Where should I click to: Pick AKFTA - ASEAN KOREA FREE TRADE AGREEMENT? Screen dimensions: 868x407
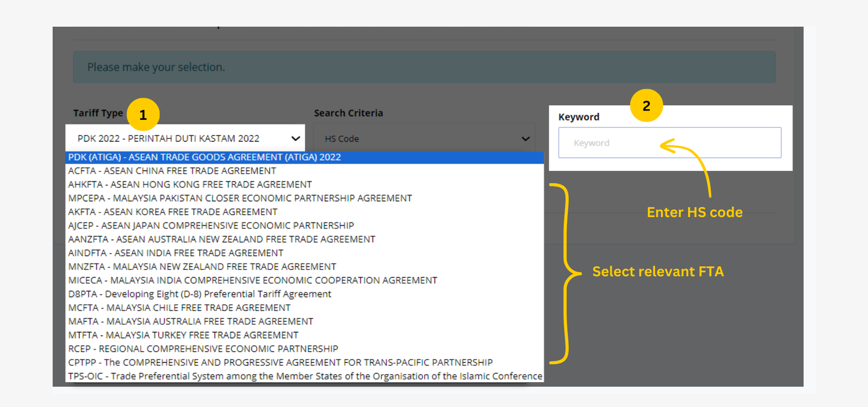[x=172, y=212]
